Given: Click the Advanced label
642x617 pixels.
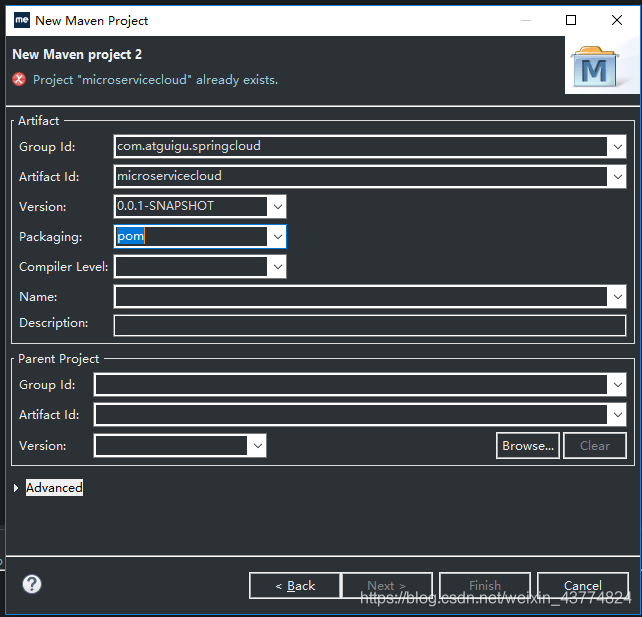Looking at the screenshot, I should (x=54, y=488).
